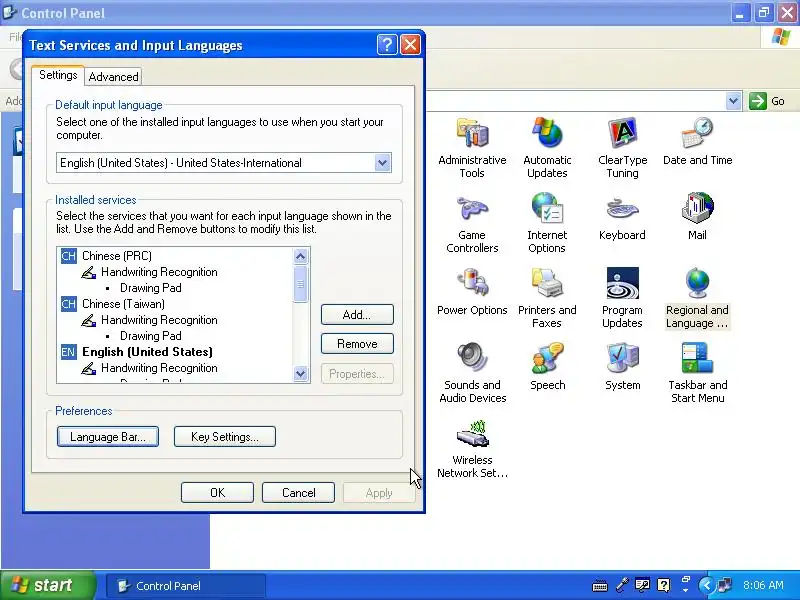Click the language bar keyboard icon in taskbar
Viewport: 800px width, 600px height.
coord(599,585)
